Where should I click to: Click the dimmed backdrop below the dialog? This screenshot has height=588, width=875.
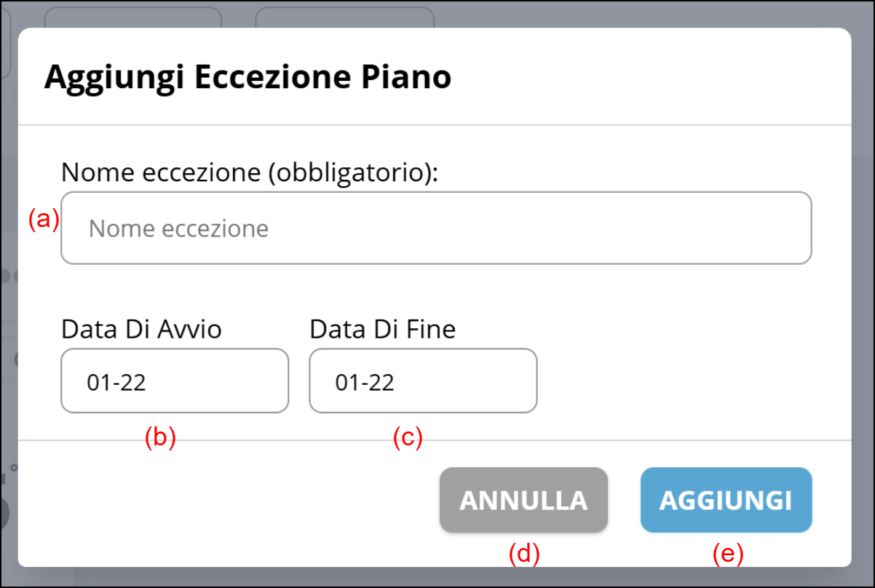click(x=437, y=578)
